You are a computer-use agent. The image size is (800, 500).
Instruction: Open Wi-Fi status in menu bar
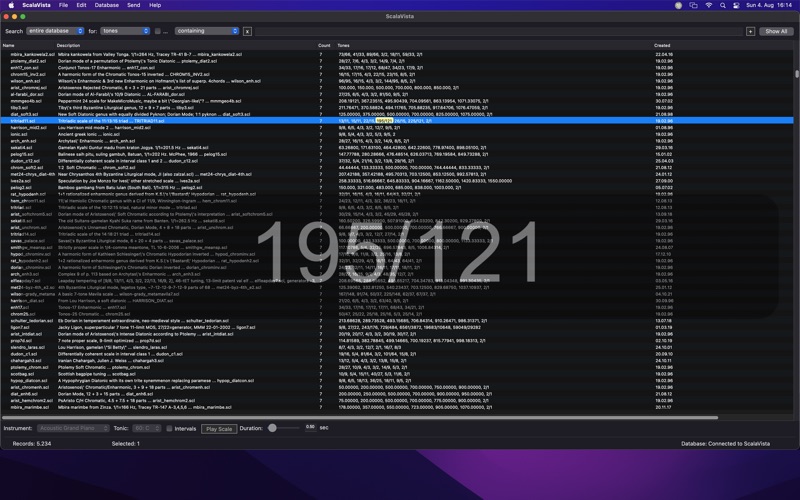(x=709, y=5)
